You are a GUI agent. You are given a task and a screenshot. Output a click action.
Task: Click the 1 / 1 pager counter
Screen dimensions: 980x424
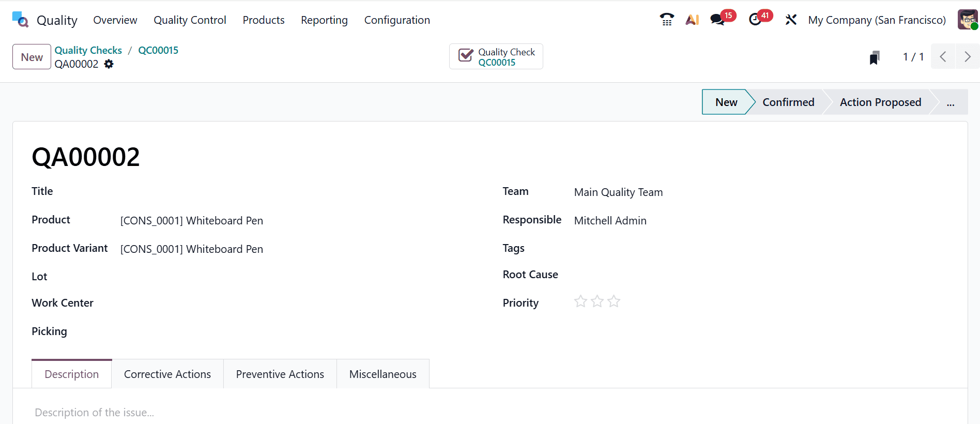coord(913,57)
